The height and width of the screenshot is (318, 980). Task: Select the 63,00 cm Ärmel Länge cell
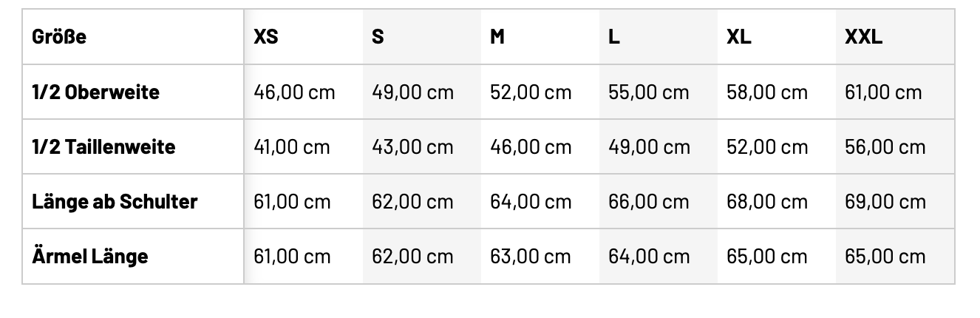coord(531,257)
